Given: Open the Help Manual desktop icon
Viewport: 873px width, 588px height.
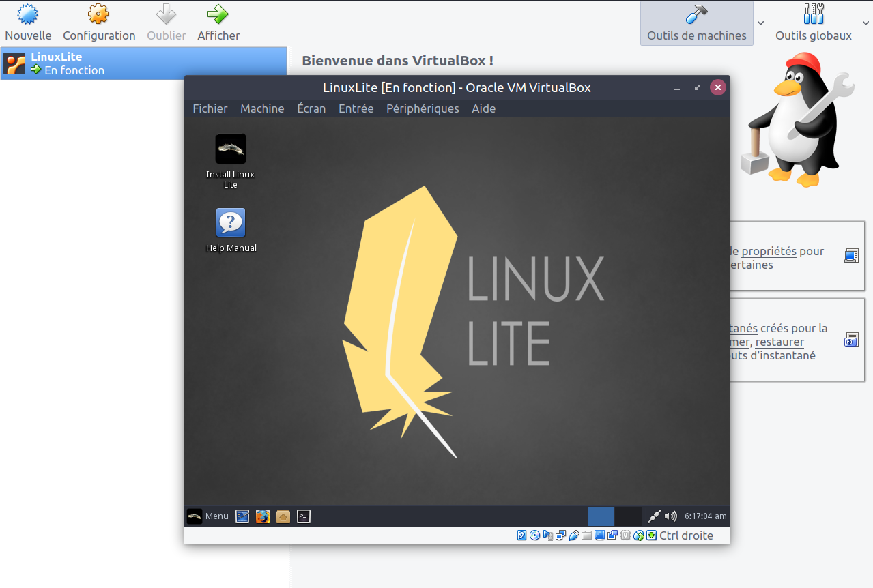Looking at the screenshot, I should pyautogui.click(x=231, y=223).
